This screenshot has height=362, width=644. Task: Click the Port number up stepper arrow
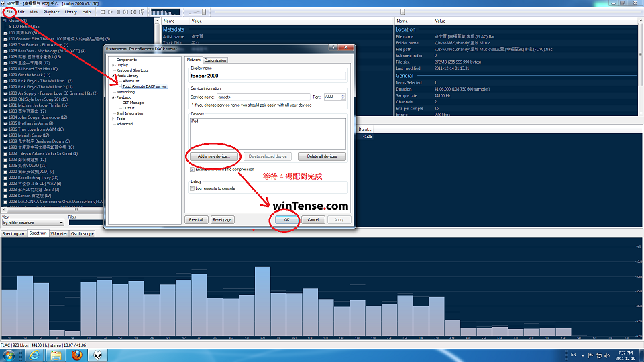point(343,95)
